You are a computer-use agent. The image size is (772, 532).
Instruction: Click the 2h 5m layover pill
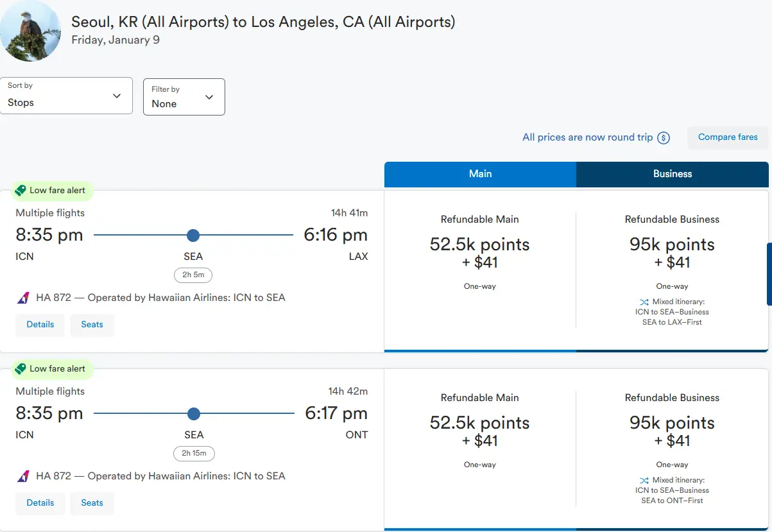pyautogui.click(x=193, y=275)
